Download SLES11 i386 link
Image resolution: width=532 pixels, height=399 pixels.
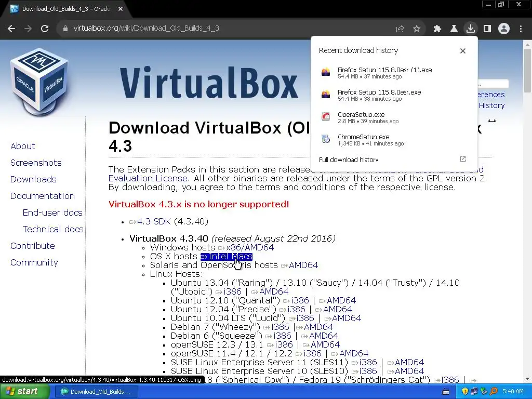coord(364,362)
